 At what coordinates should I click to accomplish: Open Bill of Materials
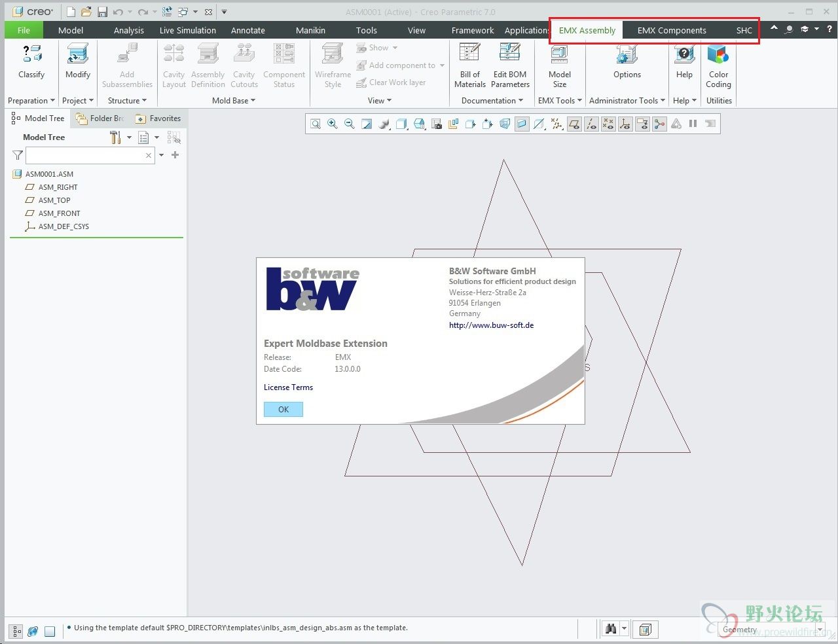click(470, 65)
